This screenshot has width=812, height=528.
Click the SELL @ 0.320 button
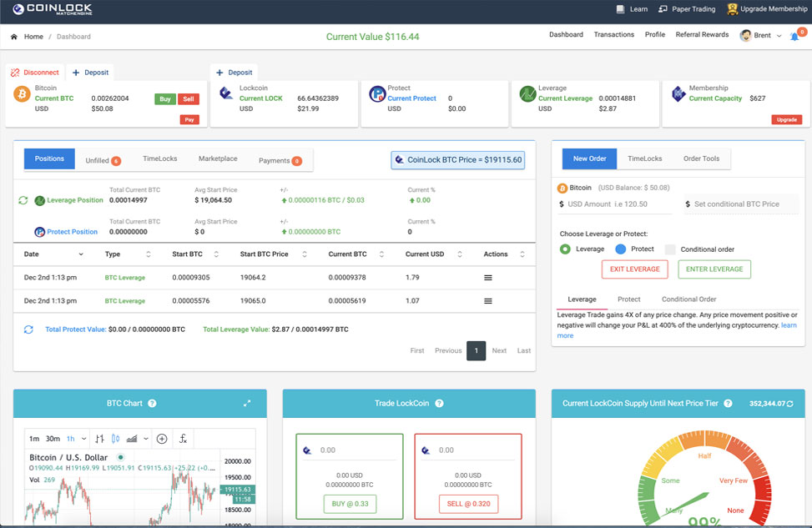[469, 504]
